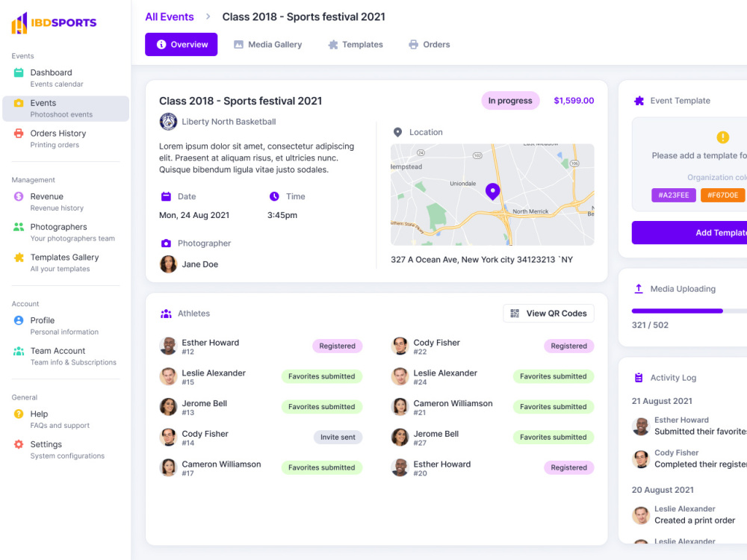
Task: Open Leslie Alexander's print order entry
Action: pos(689,515)
